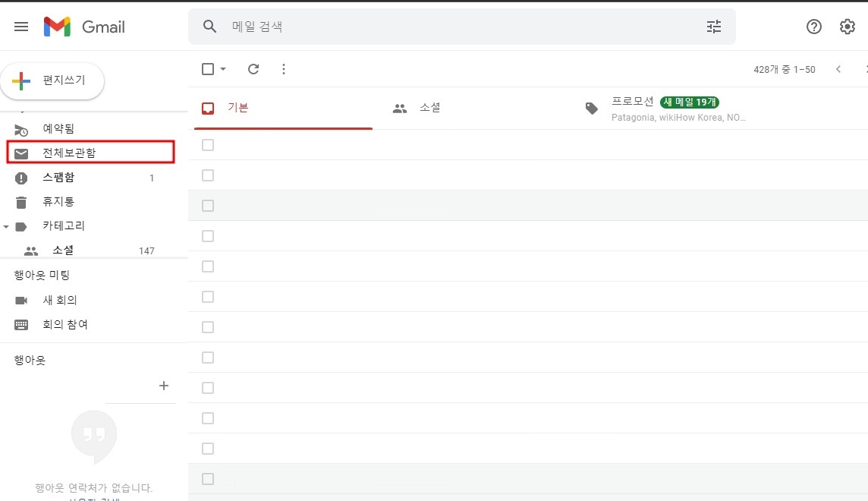Image resolution: width=868 pixels, height=501 pixels.
Task: Open the more actions three-dot menu
Action: [284, 68]
